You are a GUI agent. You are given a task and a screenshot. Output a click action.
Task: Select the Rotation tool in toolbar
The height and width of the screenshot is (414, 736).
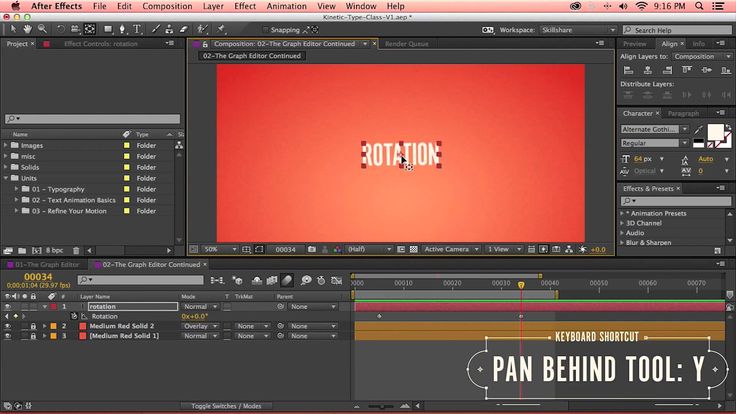pos(61,29)
